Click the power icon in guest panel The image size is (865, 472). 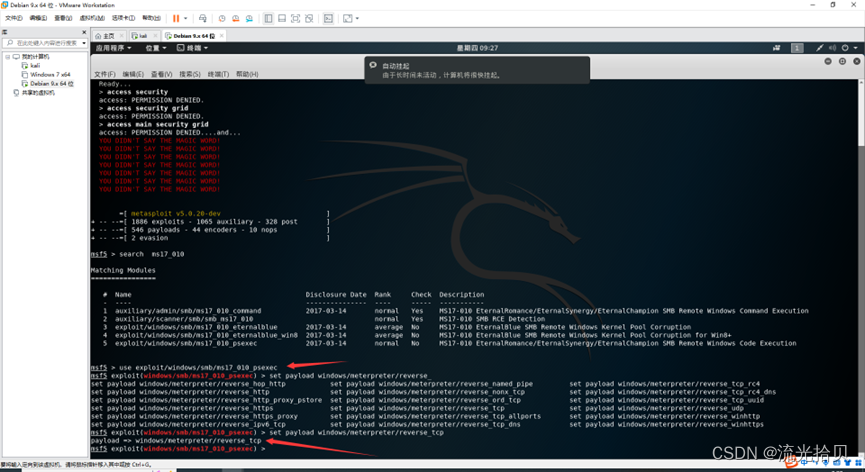point(845,48)
